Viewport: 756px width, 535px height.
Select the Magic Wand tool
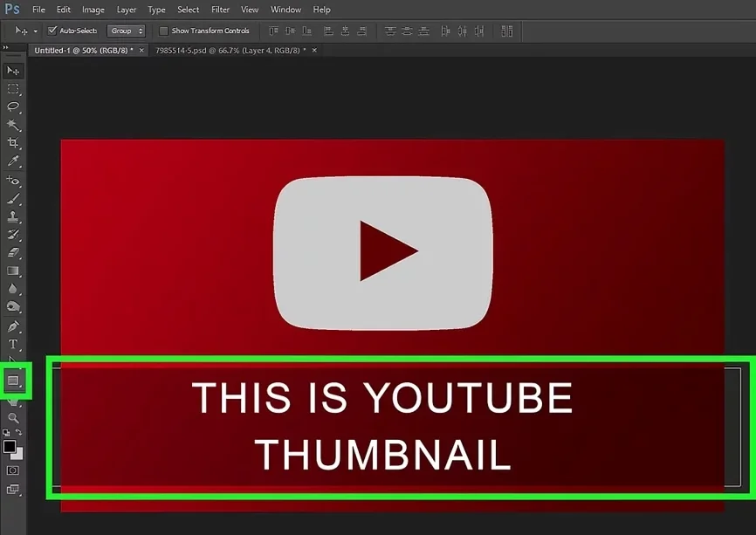pyautogui.click(x=13, y=125)
